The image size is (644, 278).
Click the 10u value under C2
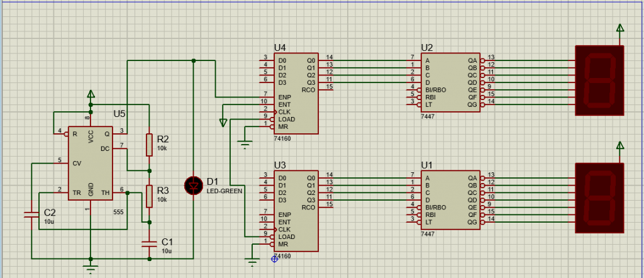tap(49, 222)
